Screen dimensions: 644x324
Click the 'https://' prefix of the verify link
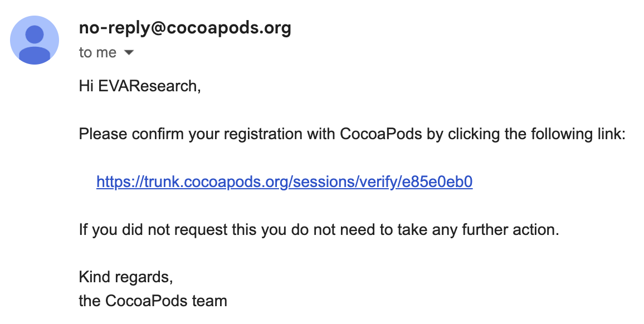[x=120, y=181]
